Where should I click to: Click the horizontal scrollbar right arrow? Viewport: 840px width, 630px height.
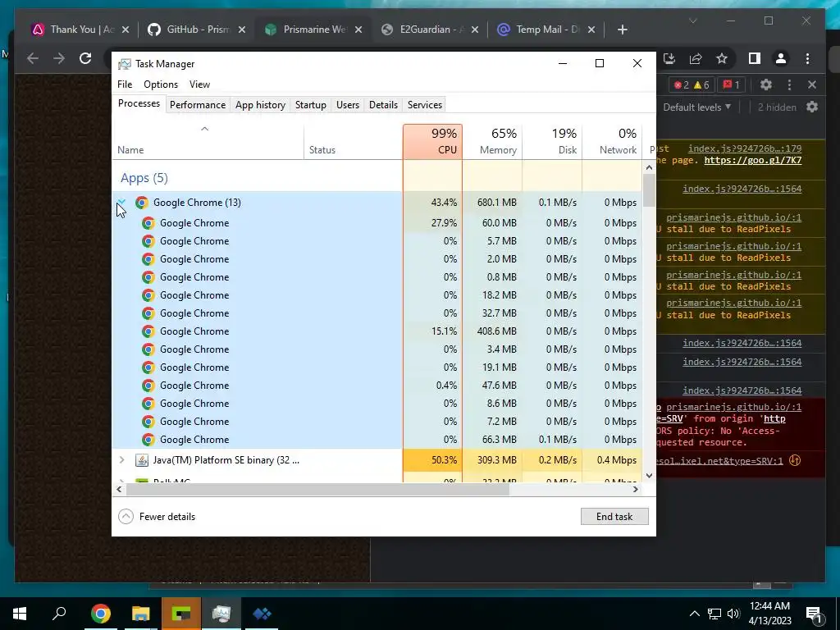[x=636, y=489]
